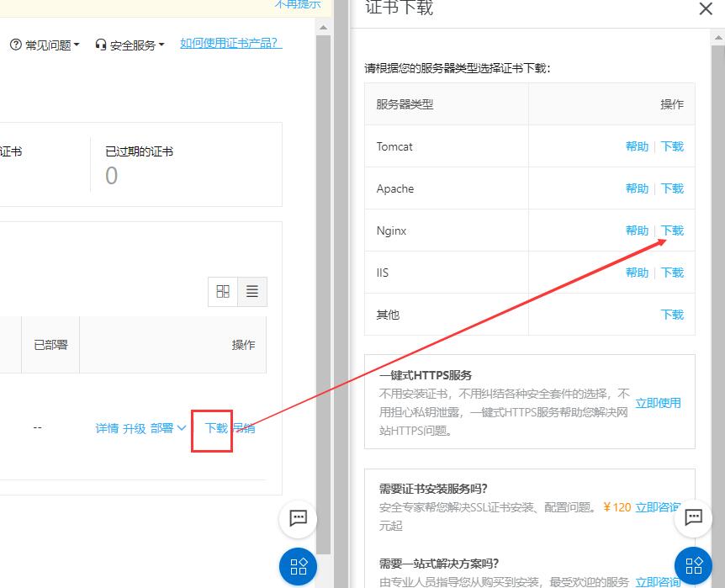Image resolution: width=725 pixels, height=588 pixels.
Task: Click 立即咨询 for certificate installation service
Action: [658, 507]
